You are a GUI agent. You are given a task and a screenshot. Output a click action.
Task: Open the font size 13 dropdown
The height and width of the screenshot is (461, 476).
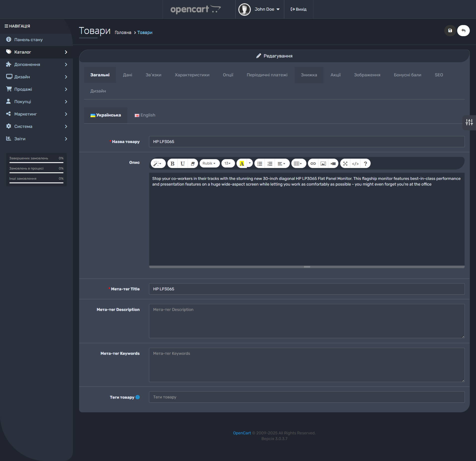[228, 164]
